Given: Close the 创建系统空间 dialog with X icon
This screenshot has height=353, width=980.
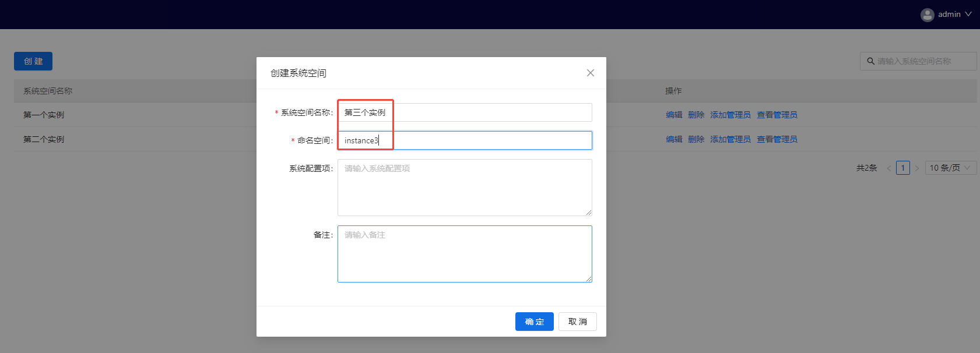Looking at the screenshot, I should point(590,73).
